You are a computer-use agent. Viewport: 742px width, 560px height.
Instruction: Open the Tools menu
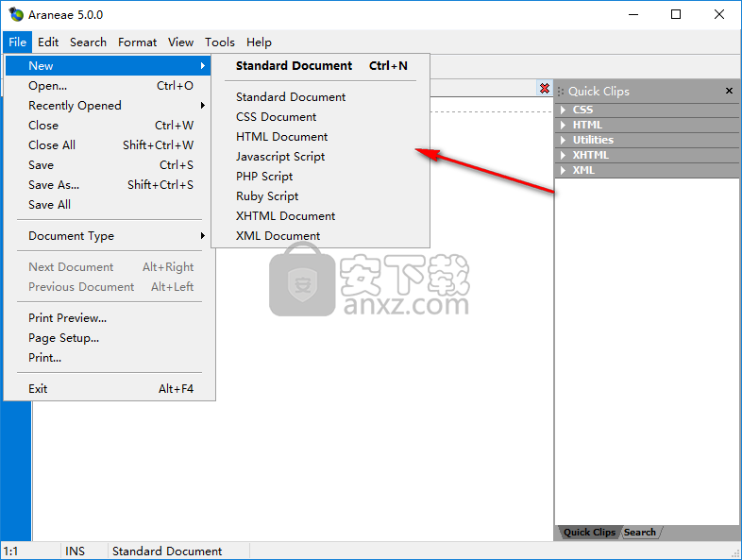tap(220, 42)
